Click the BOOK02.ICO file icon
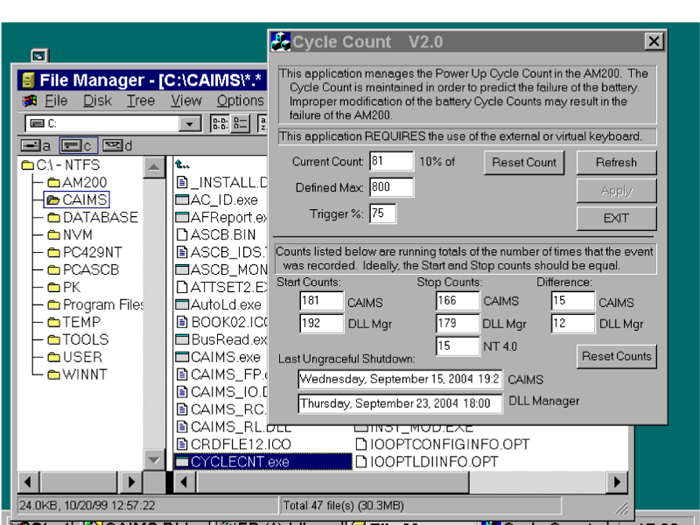This screenshot has height=525, width=700. (182, 321)
